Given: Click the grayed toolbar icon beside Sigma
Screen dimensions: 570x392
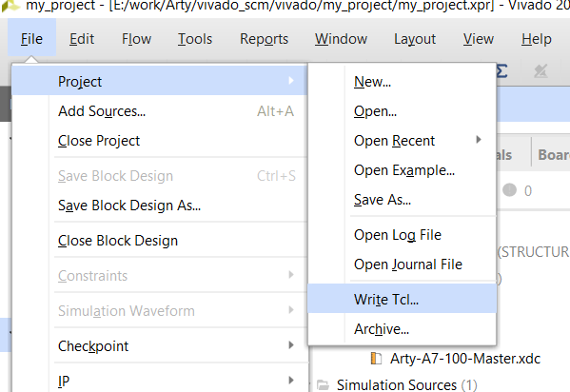Looking at the screenshot, I should (x=541, y=71).
